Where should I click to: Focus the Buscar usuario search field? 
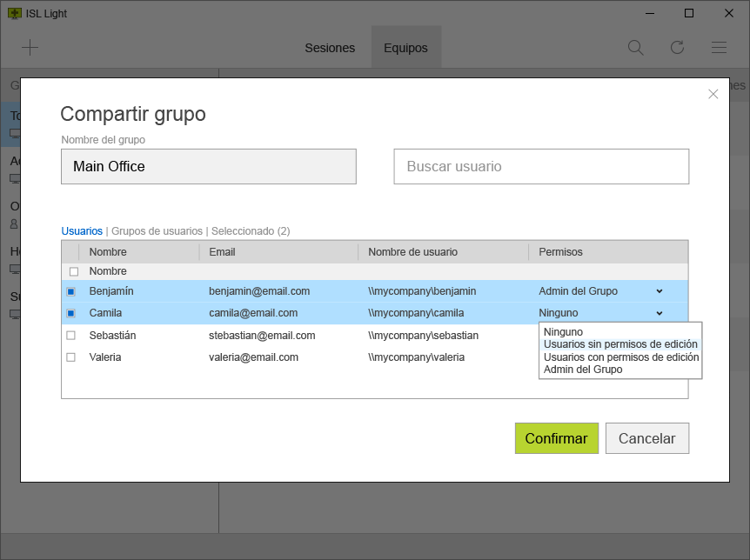[541, 166]
